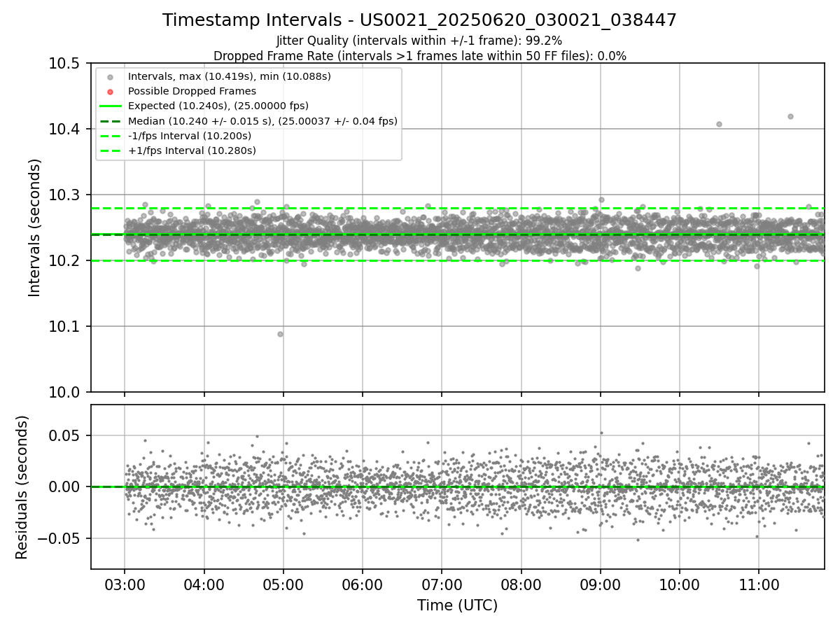The image size is (840, 630).
Task: Click the 07:00 x-axis tick label
Action: pyautogui.click(x=442, y=584)
